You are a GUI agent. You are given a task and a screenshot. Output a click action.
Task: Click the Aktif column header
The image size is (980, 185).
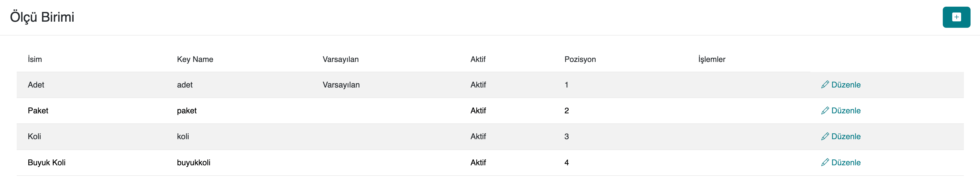click(x=478, y=59)
